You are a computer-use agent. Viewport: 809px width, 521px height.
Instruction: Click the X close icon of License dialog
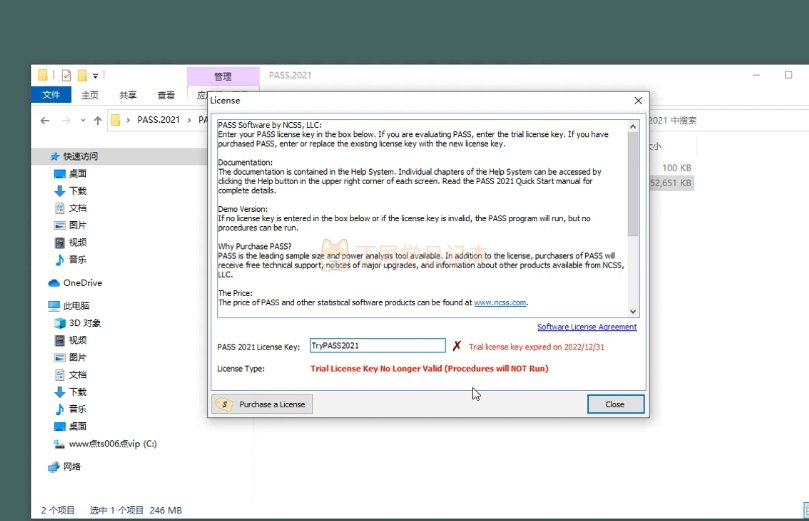(x=638, y=100)
